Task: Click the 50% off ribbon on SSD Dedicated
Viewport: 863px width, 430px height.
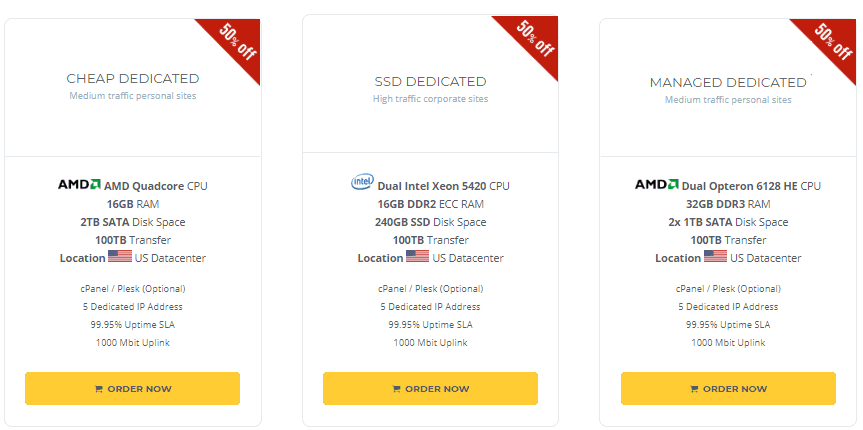Action: click(x=535, y=40)
